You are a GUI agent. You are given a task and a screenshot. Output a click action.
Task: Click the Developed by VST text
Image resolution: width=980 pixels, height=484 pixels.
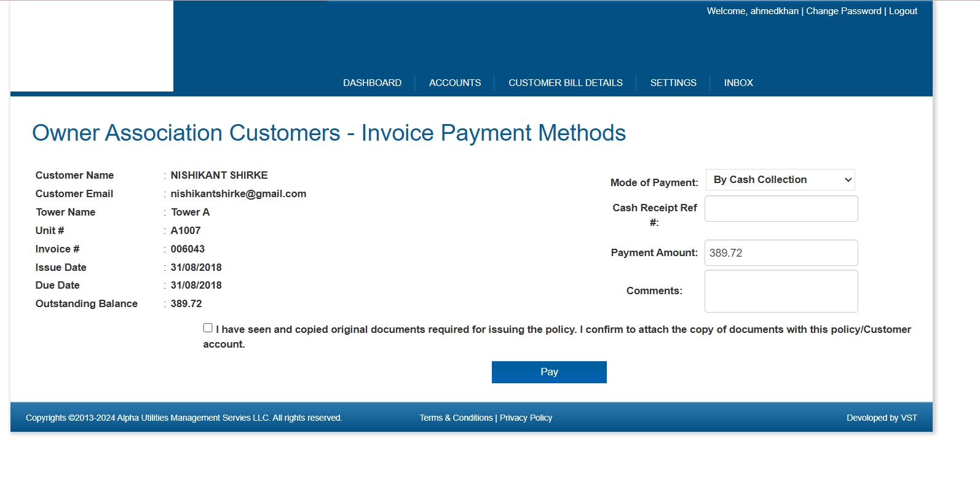(x=881, y=418)
